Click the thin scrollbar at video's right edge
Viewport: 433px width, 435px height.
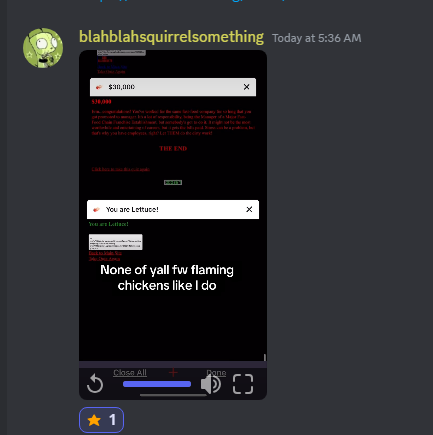pos(265,357)
